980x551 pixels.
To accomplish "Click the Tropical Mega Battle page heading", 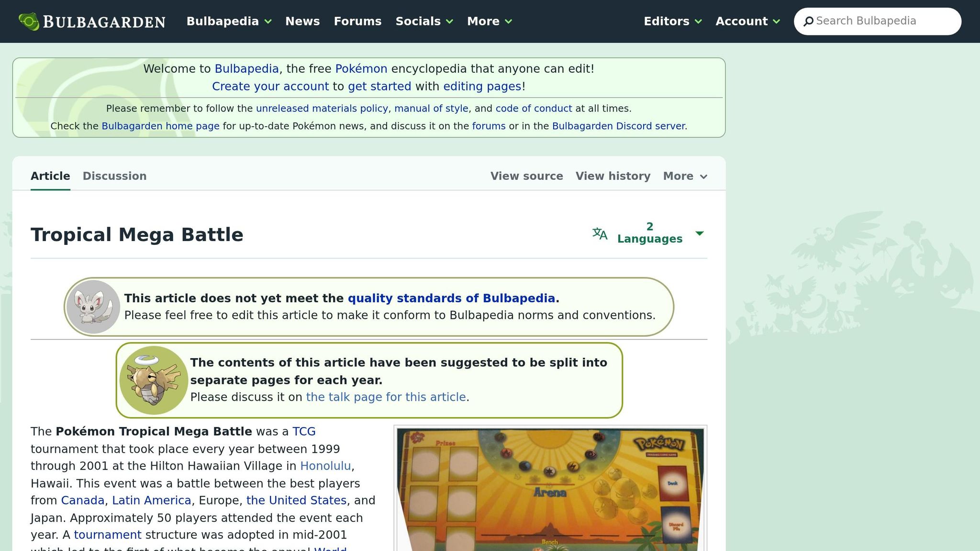I will click(137, 235).
